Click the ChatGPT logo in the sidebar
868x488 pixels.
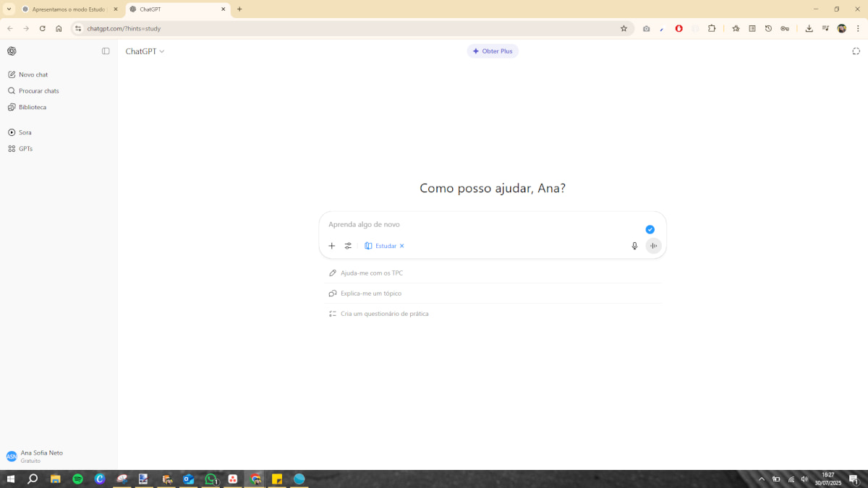point(12,51)
